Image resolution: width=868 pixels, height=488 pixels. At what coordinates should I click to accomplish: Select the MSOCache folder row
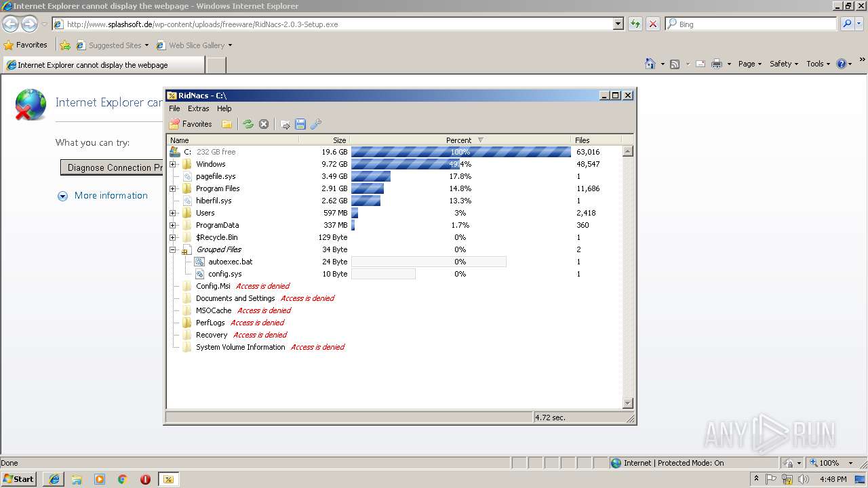[394, 310]
